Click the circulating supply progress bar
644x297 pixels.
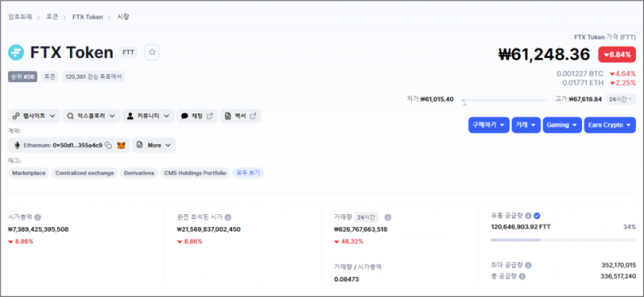click(x=563, y=240)
